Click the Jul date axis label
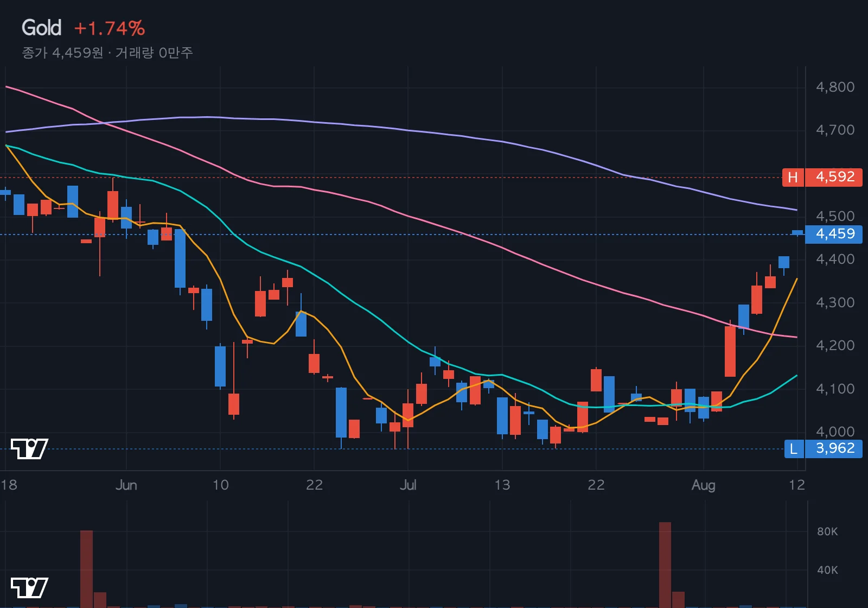 point(407,485)
